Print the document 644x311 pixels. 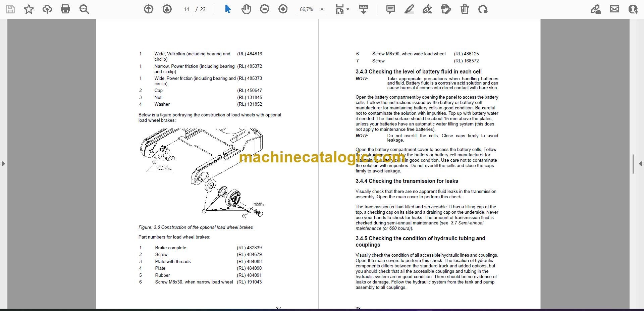click(65, 9)
